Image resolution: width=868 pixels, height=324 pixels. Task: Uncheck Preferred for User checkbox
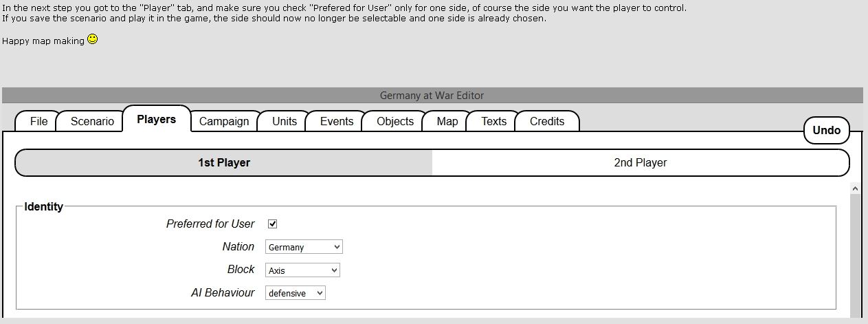272,224
